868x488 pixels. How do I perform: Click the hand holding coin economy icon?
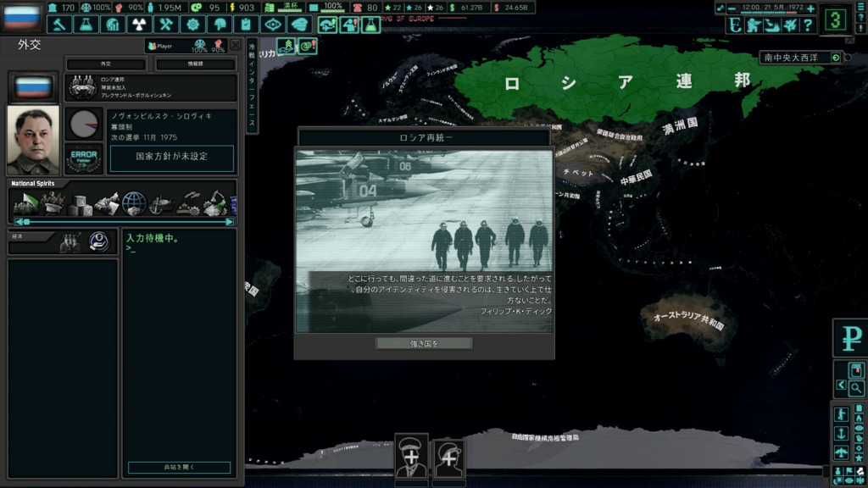[99, 241]
